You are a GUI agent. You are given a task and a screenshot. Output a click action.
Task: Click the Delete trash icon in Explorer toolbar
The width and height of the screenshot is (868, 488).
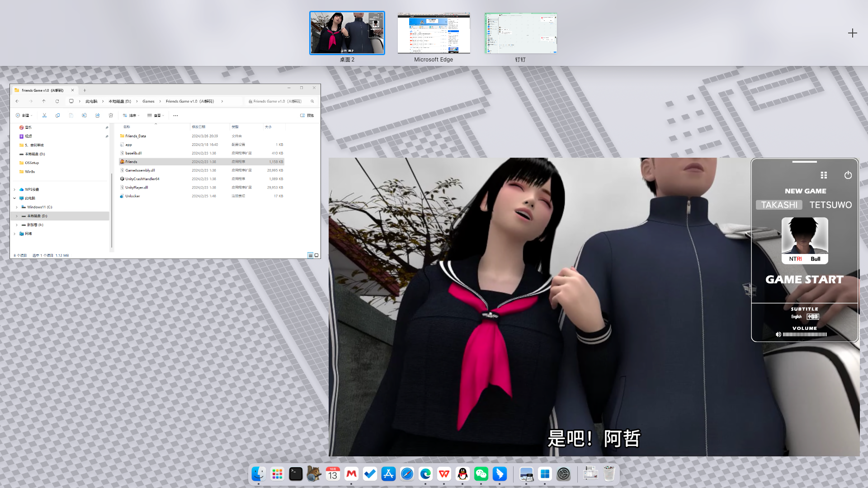click(111, 115)
